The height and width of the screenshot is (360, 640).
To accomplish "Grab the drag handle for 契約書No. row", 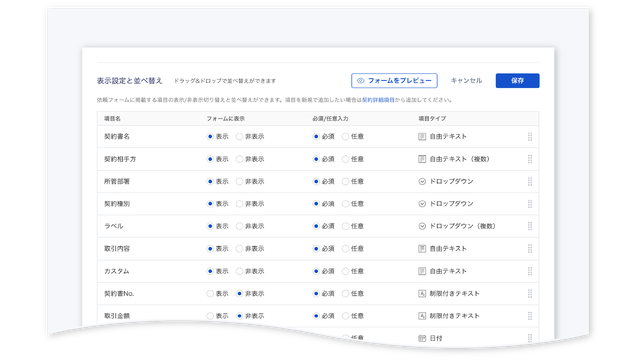I will click(530, 293).
